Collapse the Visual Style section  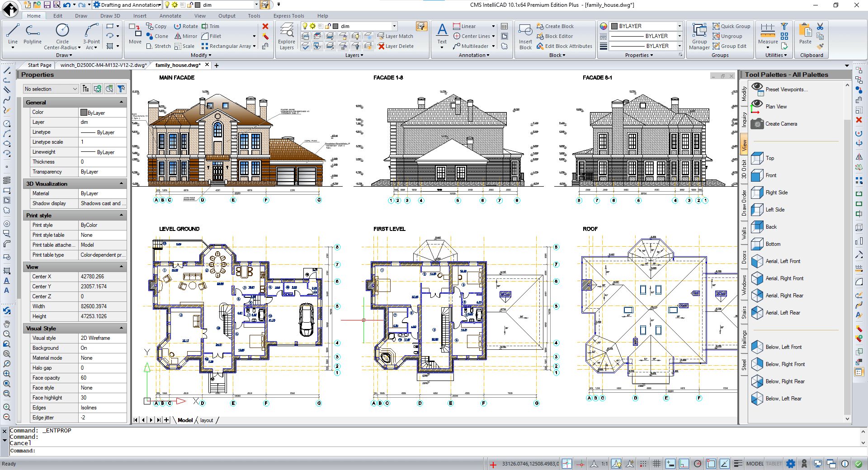coord(121,329)
